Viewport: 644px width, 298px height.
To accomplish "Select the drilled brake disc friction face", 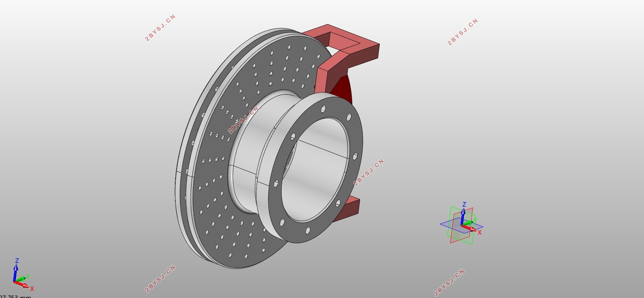I will click(x=227, y=220).
